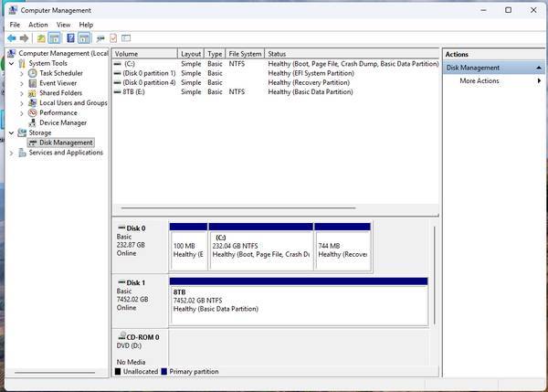Toggle the Show/Hide Console Tree button

pos(55,39)
